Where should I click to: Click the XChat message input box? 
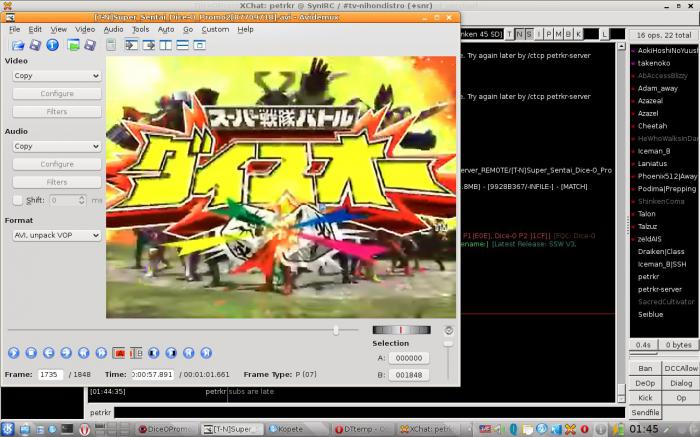click(369, 412)
